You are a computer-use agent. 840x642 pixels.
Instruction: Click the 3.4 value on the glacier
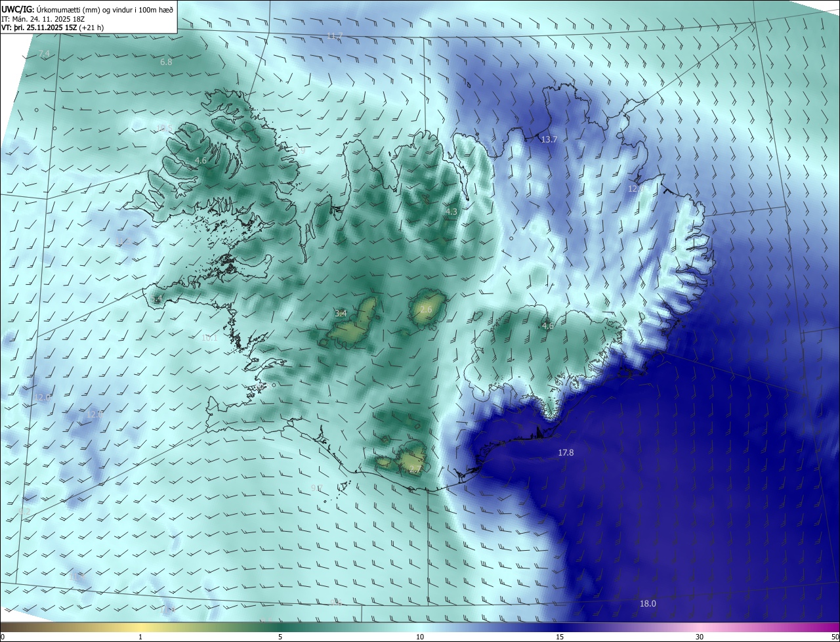pos(341,314)
